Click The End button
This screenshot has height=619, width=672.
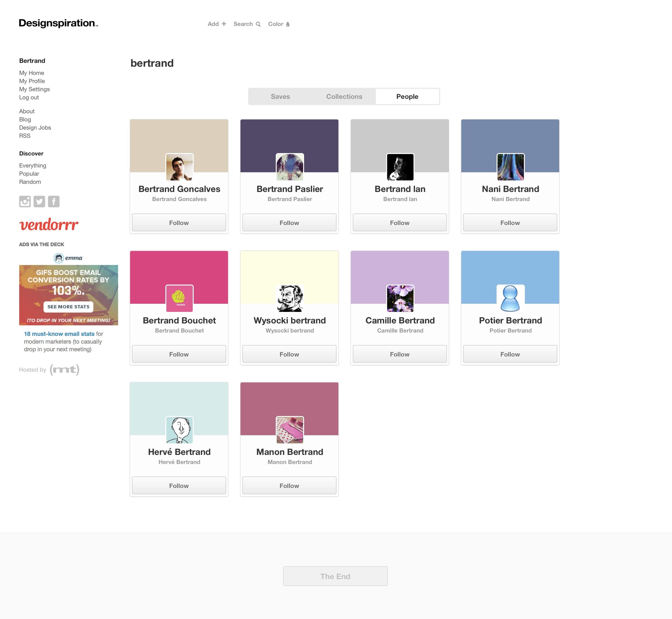coord(335,576)
